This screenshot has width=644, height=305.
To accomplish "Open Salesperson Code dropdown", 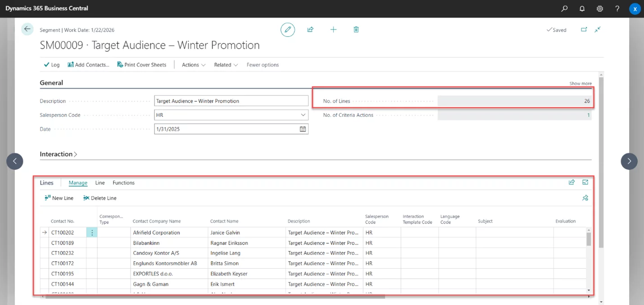I will [x=303, y=115].
